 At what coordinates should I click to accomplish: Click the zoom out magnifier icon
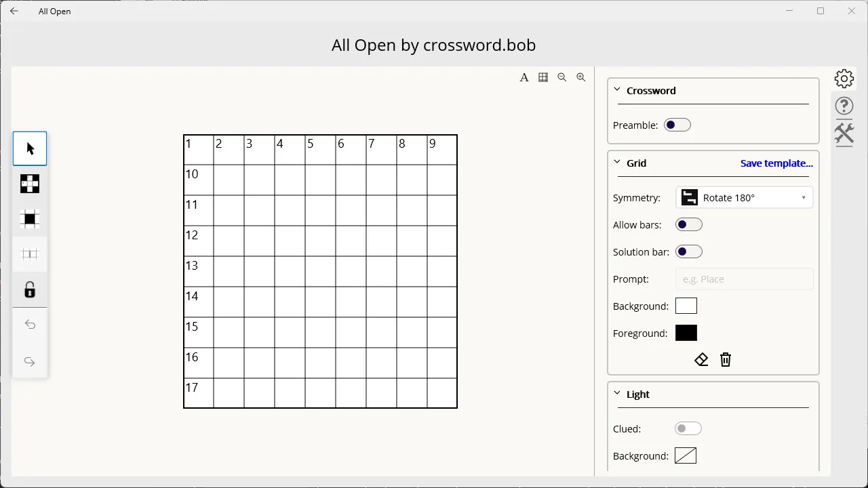click(x=562, y=77)
